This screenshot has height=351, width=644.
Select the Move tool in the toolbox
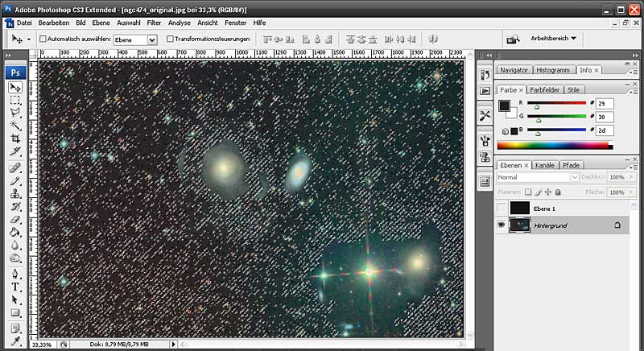[x=15, y=87]
